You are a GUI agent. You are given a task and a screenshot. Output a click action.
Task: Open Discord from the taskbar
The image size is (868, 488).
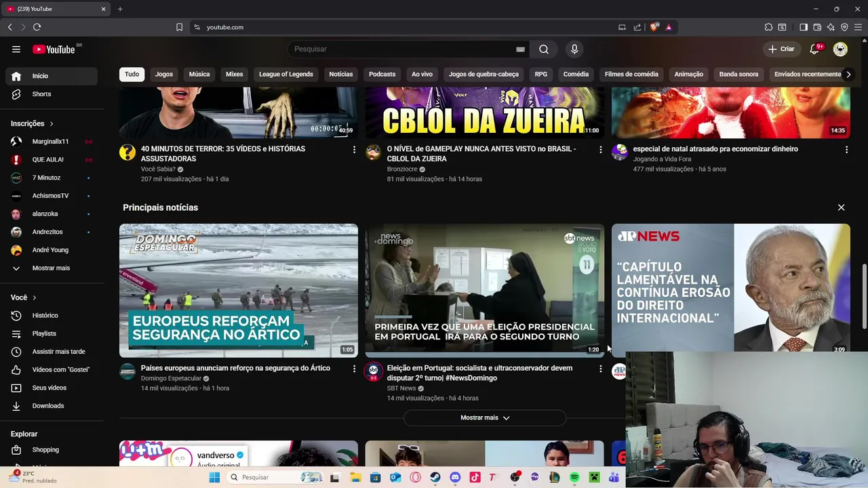point(455,477)
